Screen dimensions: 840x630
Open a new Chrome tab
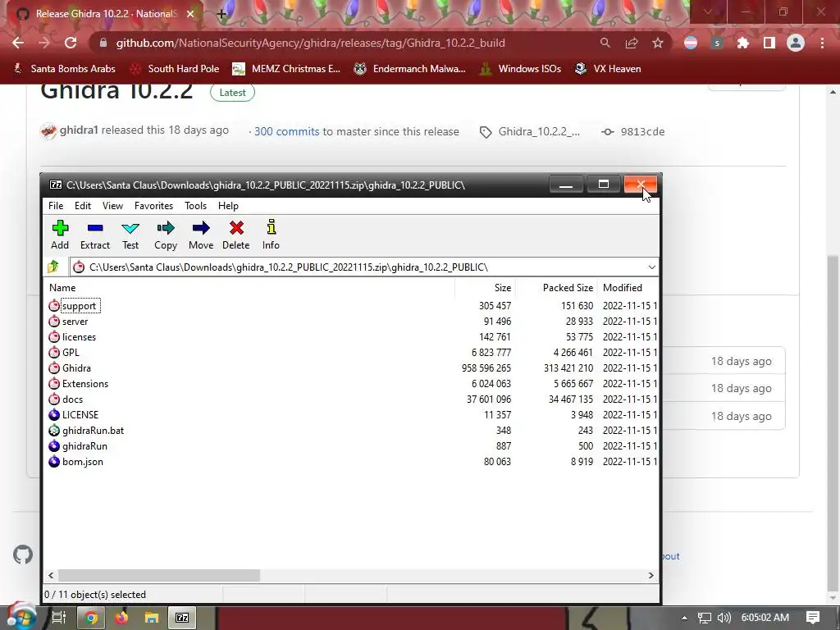221,14
